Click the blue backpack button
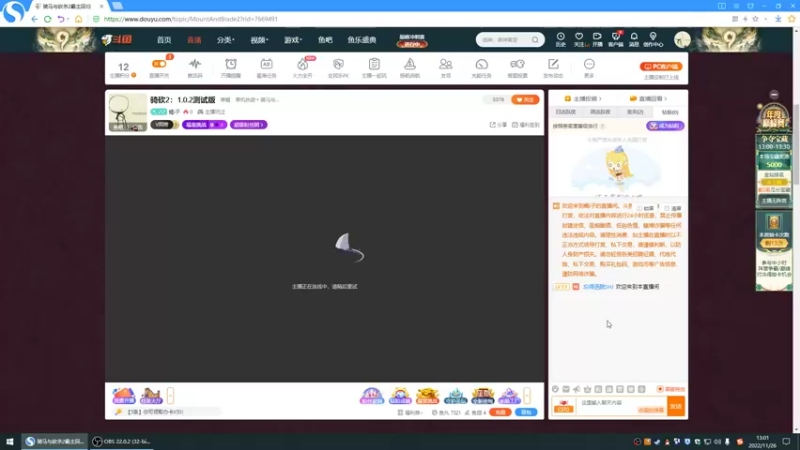Viewport: 800px width, 450px height. 526,412
